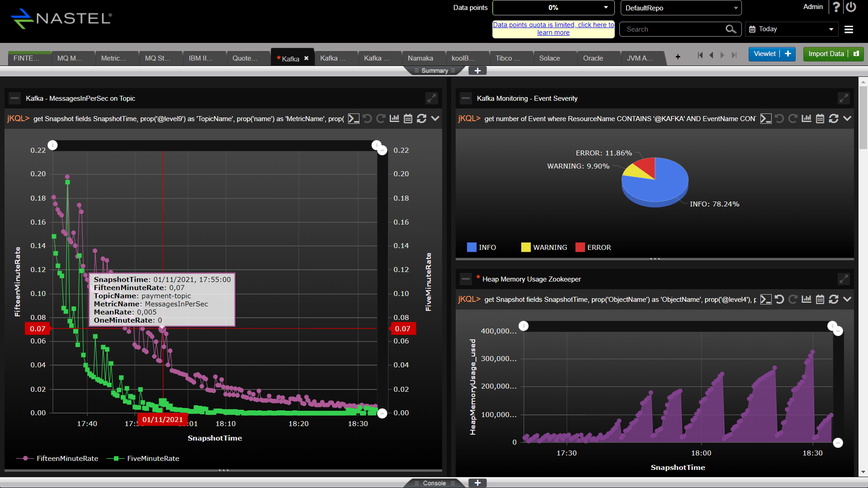Click the calendar icon on MessagesInPerSec panel
Viewport: 868px width, 488px height.
click(x=408, y=118)
